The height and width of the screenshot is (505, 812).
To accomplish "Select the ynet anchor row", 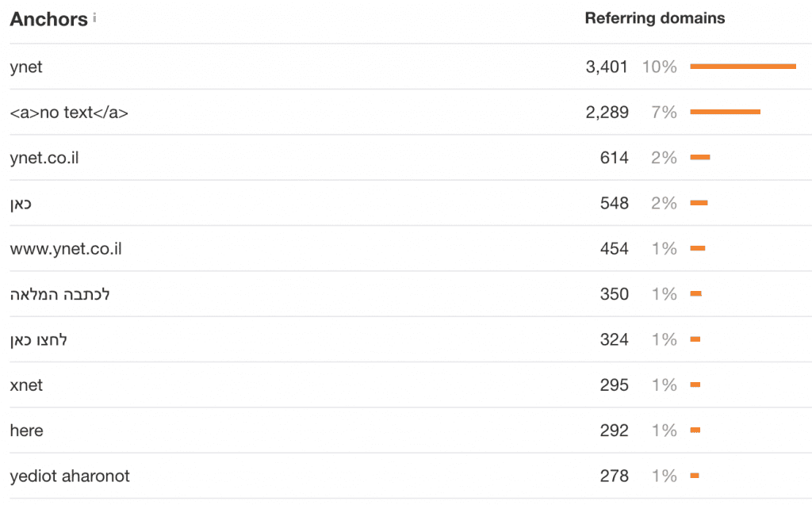I will coord(26,67).
